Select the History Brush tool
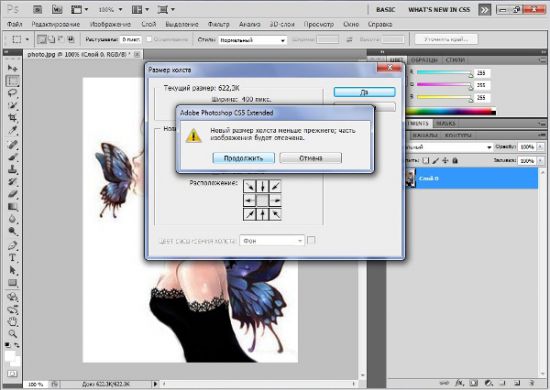Viewport: 550px width, 390px height. pyautogui.click(x=13, y=181)
